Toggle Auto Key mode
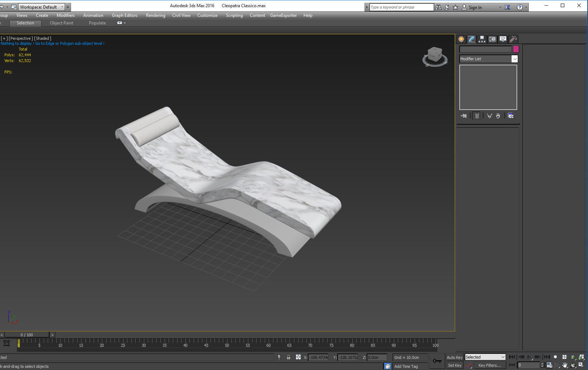 pyautogui.click(x=455, y=357)
